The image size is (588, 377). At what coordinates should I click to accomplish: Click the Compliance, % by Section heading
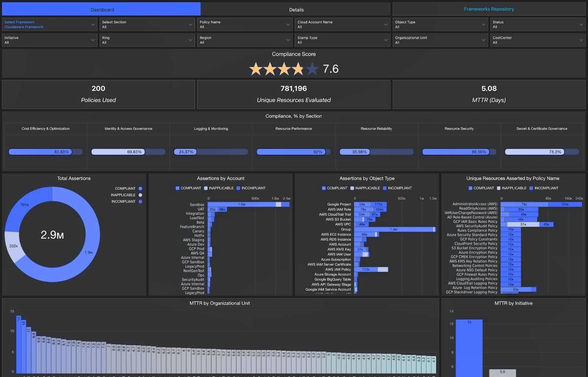point(294,116)
